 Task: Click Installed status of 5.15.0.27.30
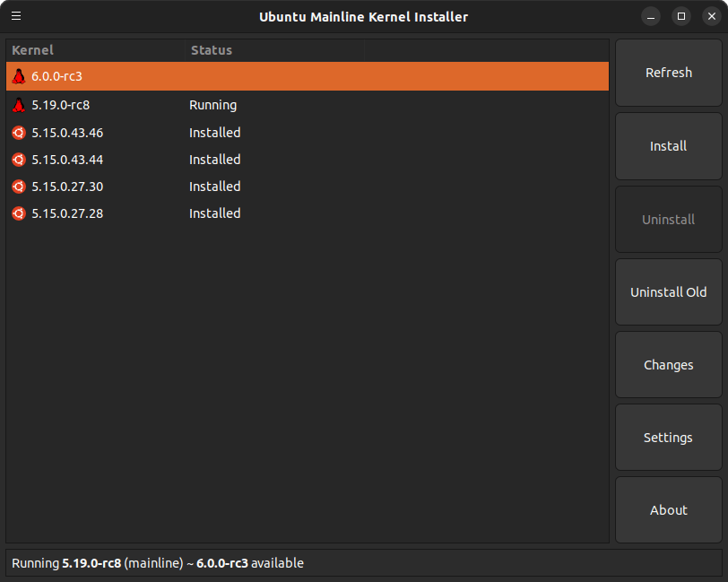coord(215,187)
